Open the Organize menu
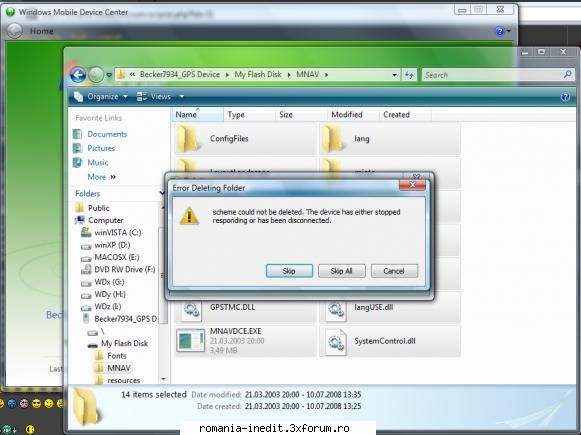 pyautogui.click(x=101, y=97)
